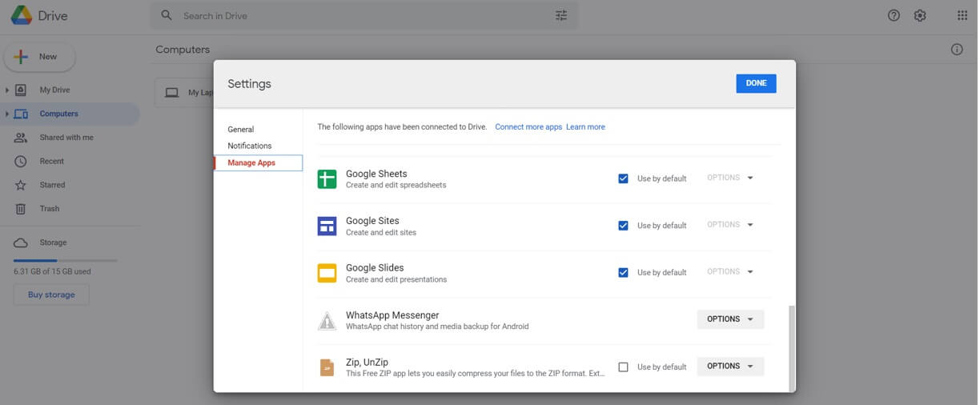Open the Google apps grid launcher
Image resolution: width=980 pixels, height=405 pixels.
962,15
